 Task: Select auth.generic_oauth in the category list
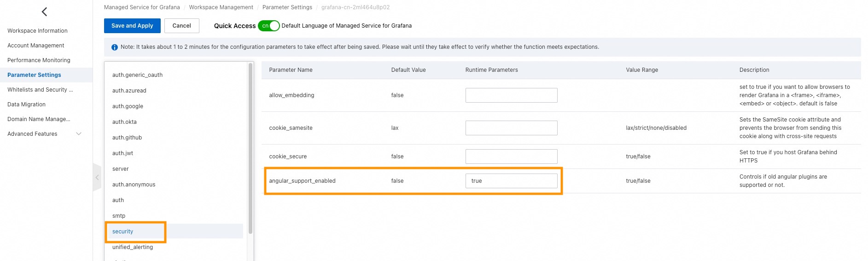137,75
